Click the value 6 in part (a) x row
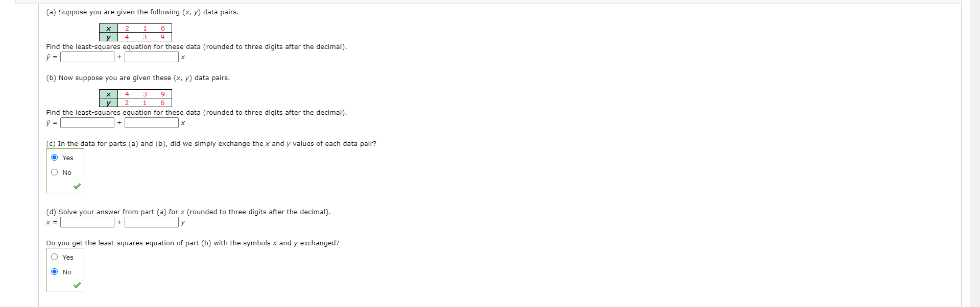980x307 pixels. pyautogui.click(x=163, y=29)
